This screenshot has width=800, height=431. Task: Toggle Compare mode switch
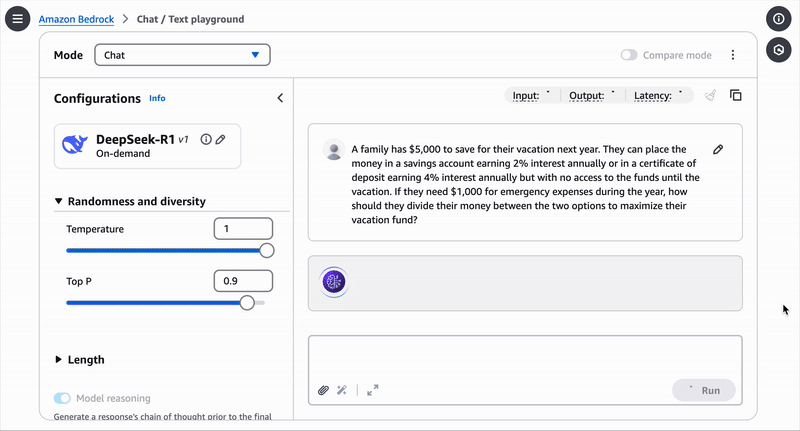click(629, 55)
